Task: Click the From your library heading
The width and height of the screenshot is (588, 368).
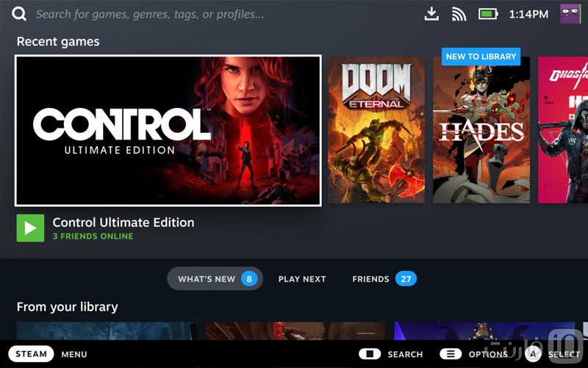Action: [68, 307]
